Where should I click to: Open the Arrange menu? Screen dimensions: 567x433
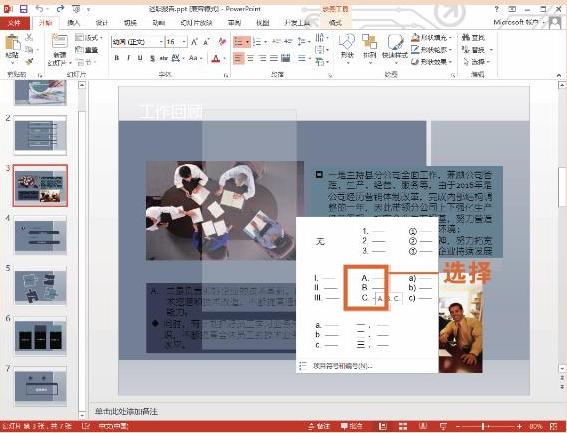point(369,49)
